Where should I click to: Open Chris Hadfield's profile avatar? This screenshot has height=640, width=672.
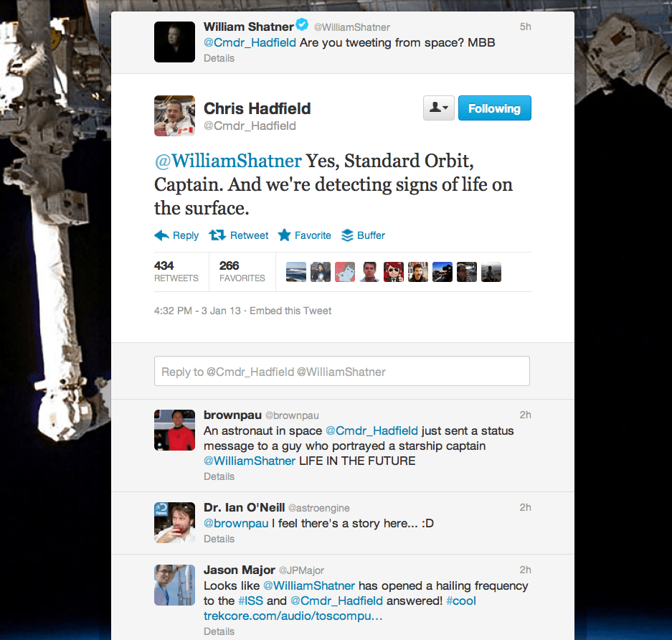coord(174,116)
